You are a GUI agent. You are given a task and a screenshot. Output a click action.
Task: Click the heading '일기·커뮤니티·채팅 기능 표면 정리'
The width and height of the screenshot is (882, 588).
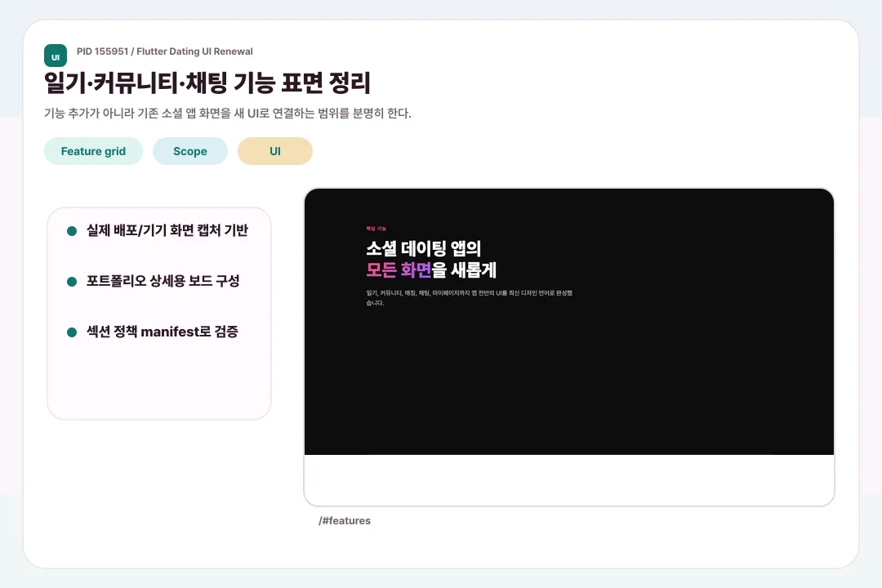pyautogui.click(x=207, y=82)
